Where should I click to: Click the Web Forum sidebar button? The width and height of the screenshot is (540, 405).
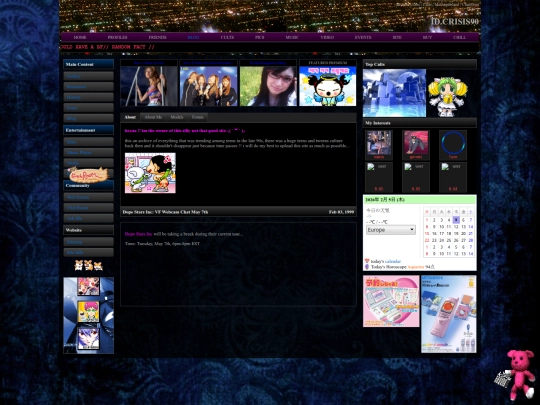89,197
